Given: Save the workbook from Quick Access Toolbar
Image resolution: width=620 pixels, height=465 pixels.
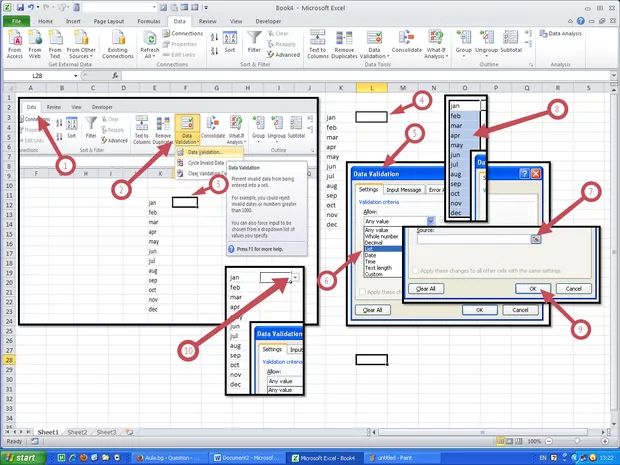Looking at the screenshot, I should 20,7.
